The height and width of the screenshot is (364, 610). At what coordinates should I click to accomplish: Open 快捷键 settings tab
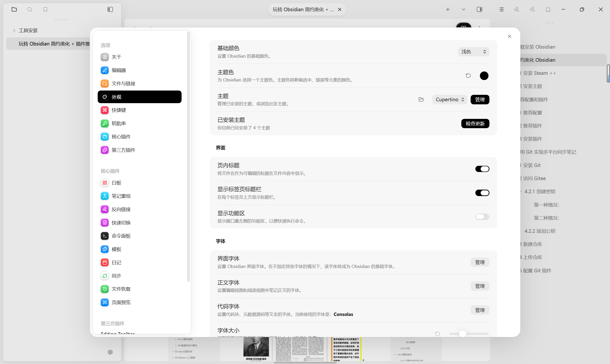(x=119, y=110)
